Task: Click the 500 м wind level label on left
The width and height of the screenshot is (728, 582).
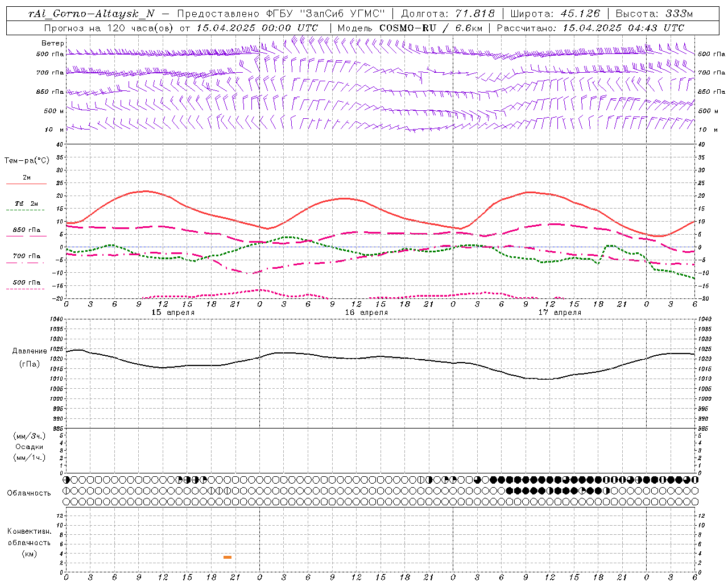Action: [x=54, y=111]
